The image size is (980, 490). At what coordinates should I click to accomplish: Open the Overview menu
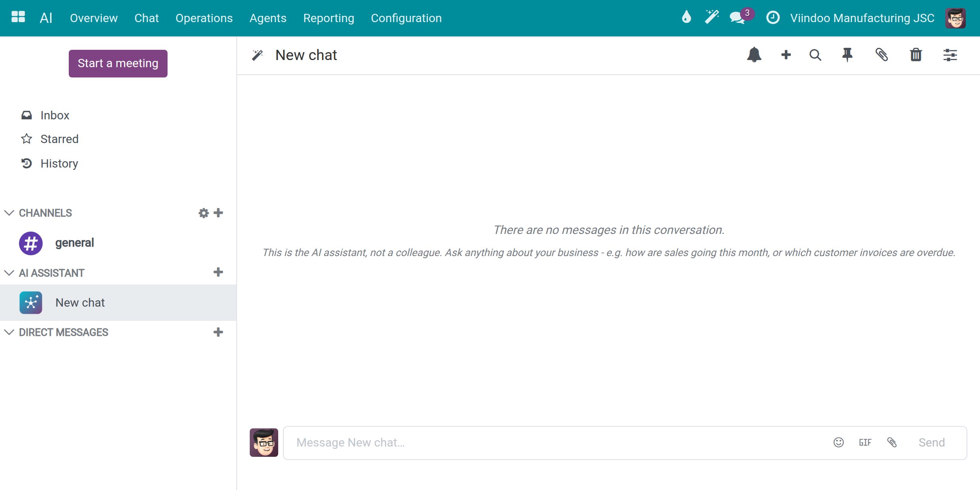[94, 18]
